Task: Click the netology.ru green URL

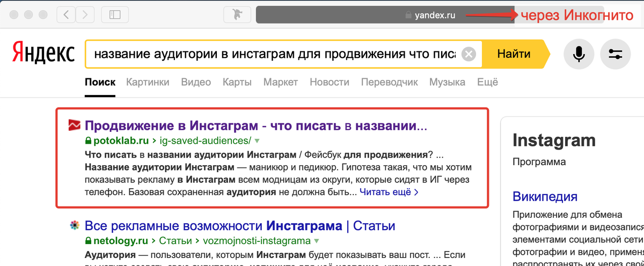Action: 121,240
